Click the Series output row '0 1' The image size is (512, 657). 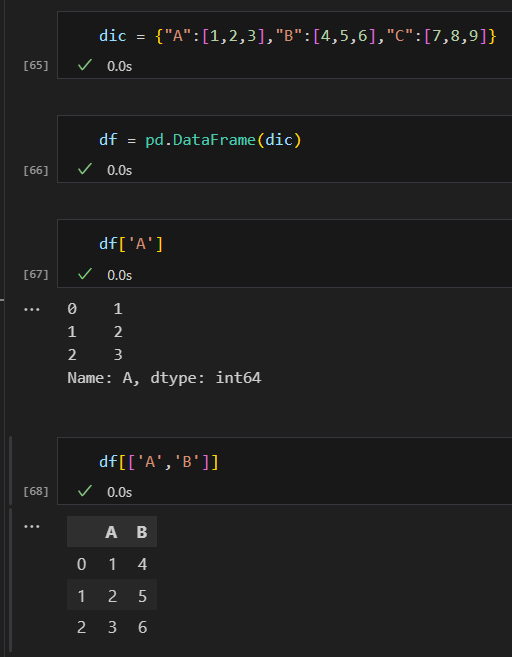pos(95,309)
